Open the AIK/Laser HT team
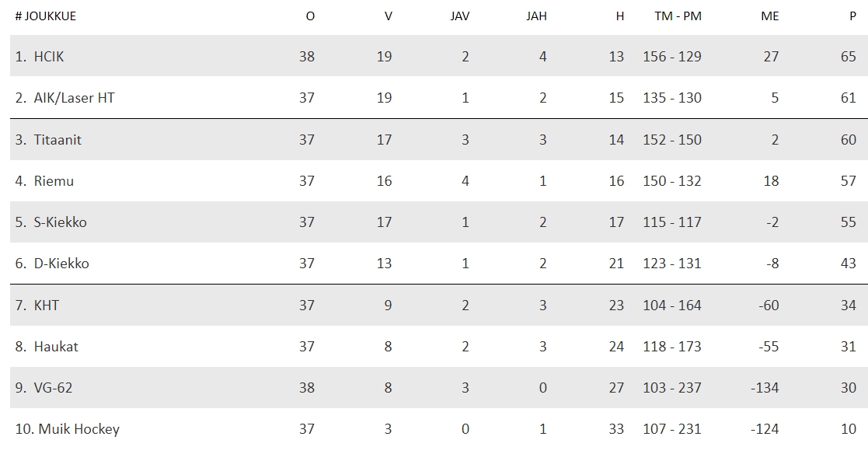Viewport: 868px width, 454px height. pos(74,98)
